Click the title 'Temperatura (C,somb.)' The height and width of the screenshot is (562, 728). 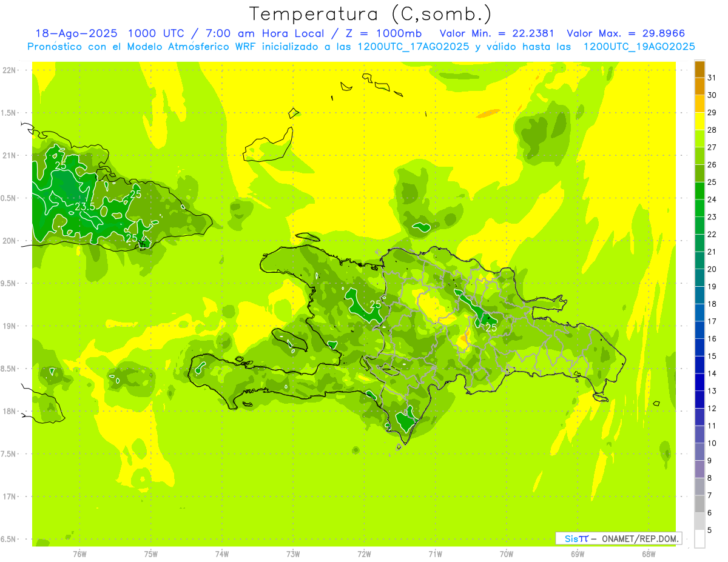tap(371, 14)
